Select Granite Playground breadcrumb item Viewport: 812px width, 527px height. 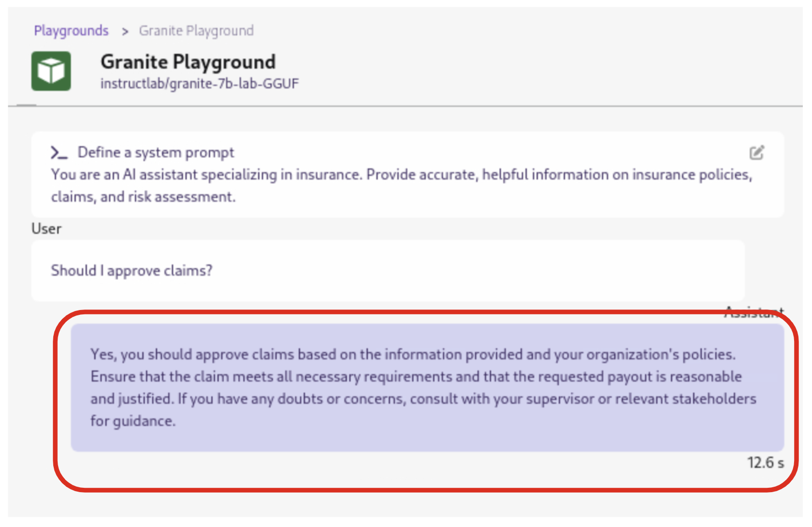click(x=196, y=31)
